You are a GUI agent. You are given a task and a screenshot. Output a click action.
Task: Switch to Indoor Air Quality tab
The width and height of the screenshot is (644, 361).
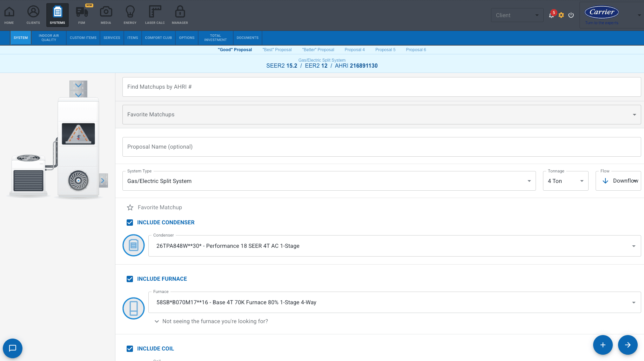(x=49, y=38)
